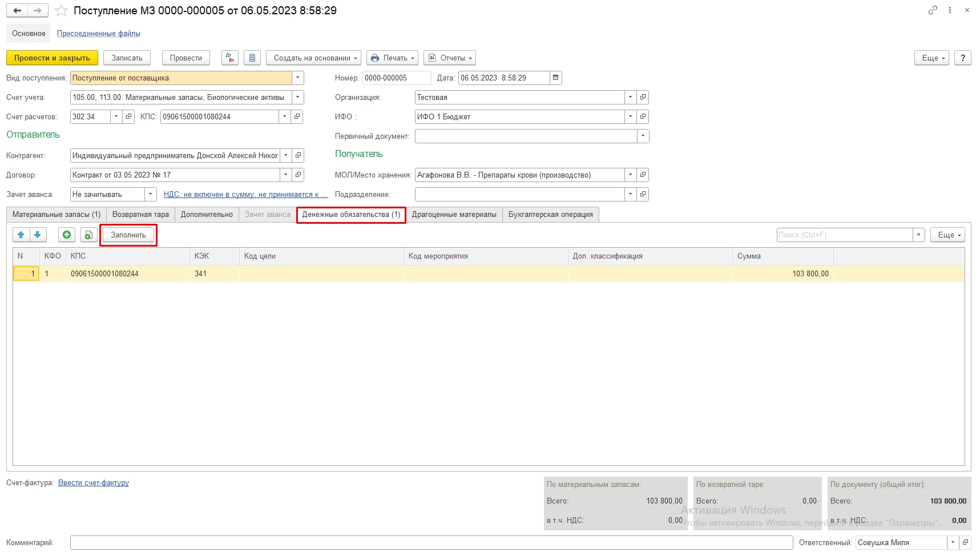
Task: Open the Присоединенные файлы section
Action: click(x=99, y=33)
